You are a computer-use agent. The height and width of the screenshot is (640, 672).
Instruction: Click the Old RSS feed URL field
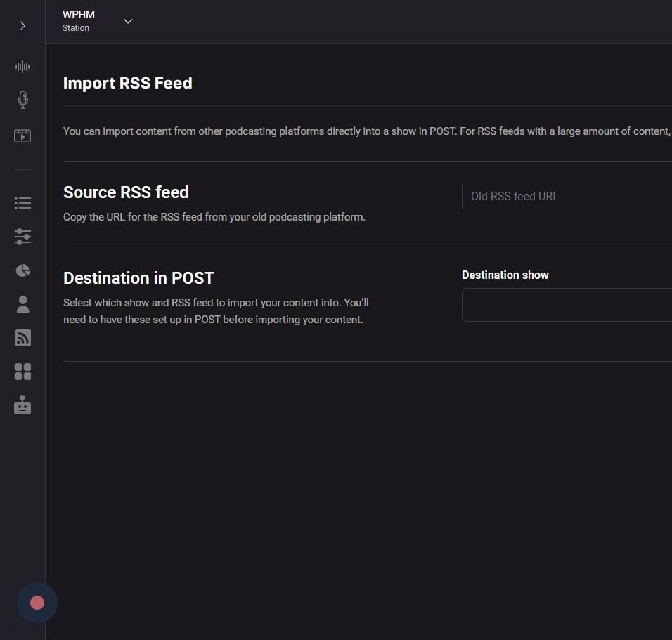(567, 196)
